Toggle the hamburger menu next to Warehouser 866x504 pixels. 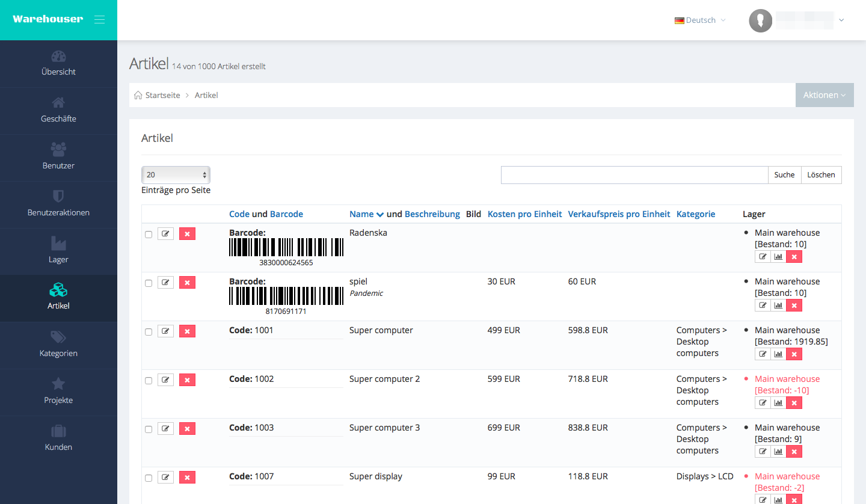(99, 20)
